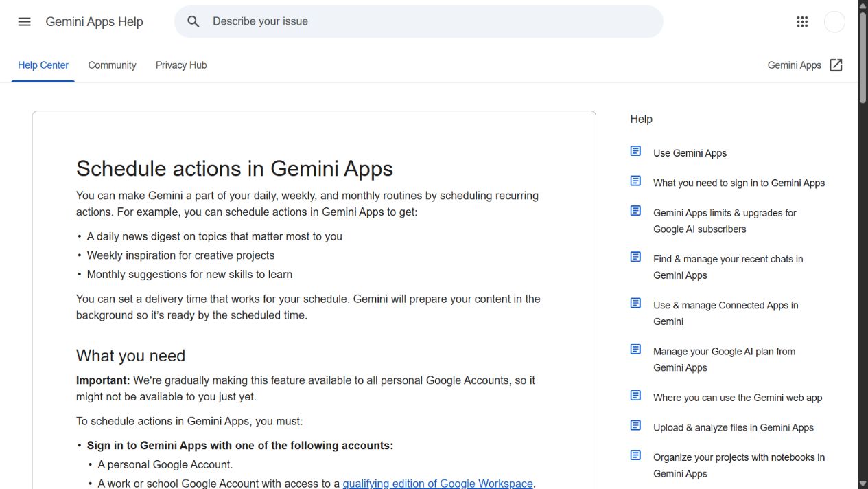Switch to the Help Center tab
Image resolution: width=868 pixels, height=489 pixels.
[43, 65]
